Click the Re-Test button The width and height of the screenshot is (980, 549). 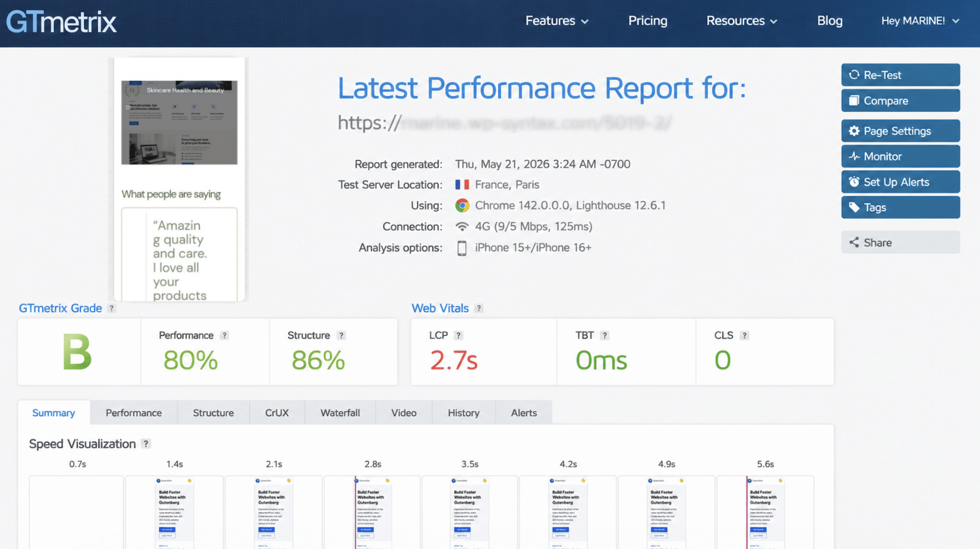pyautogui.click(x=900, y=75)
